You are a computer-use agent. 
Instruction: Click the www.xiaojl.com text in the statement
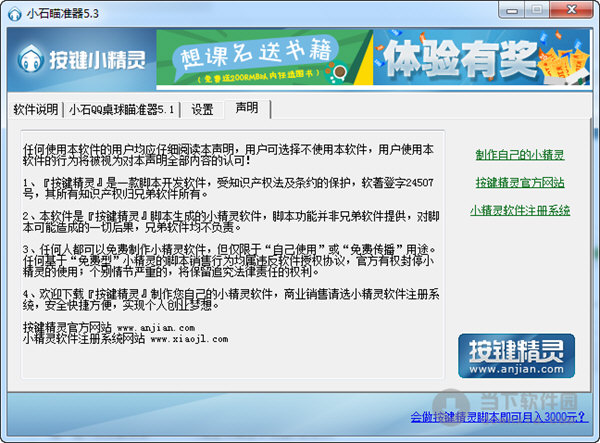pyautogui.click(x=189, y=339)
